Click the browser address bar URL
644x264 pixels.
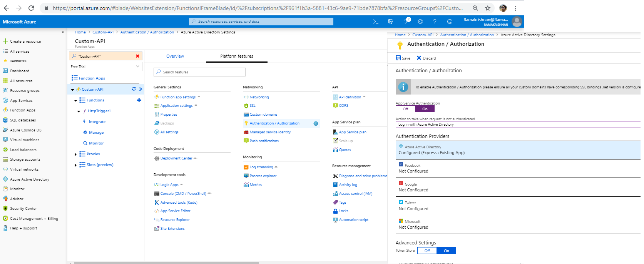point(257,8)
